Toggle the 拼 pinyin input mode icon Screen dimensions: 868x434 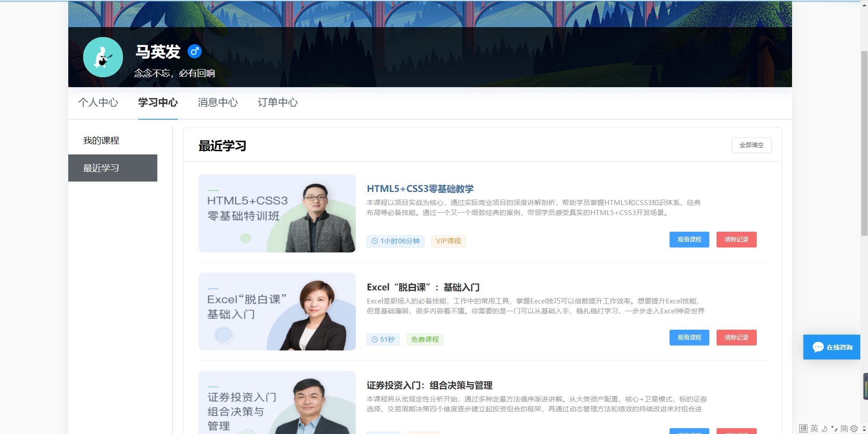803,429
